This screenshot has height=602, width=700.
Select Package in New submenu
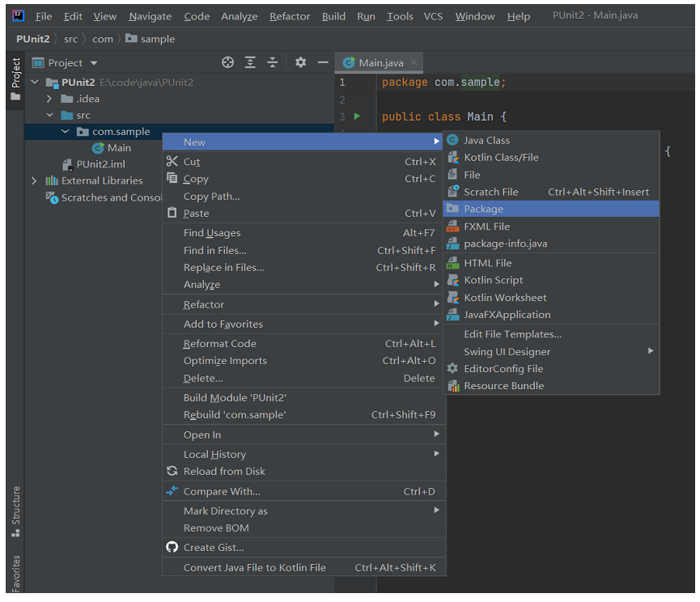tap(551, 209)
